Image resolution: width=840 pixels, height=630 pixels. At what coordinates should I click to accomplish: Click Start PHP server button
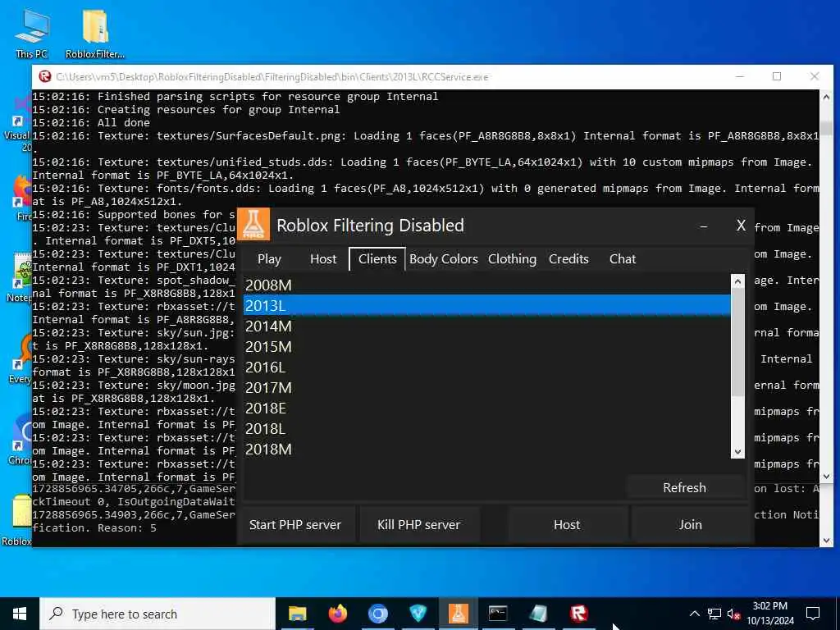pyautogui.click(x=295, y=524)
